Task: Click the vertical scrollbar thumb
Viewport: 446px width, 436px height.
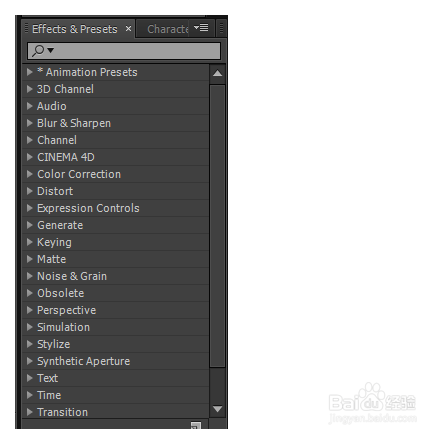Action: click(218, 226)
